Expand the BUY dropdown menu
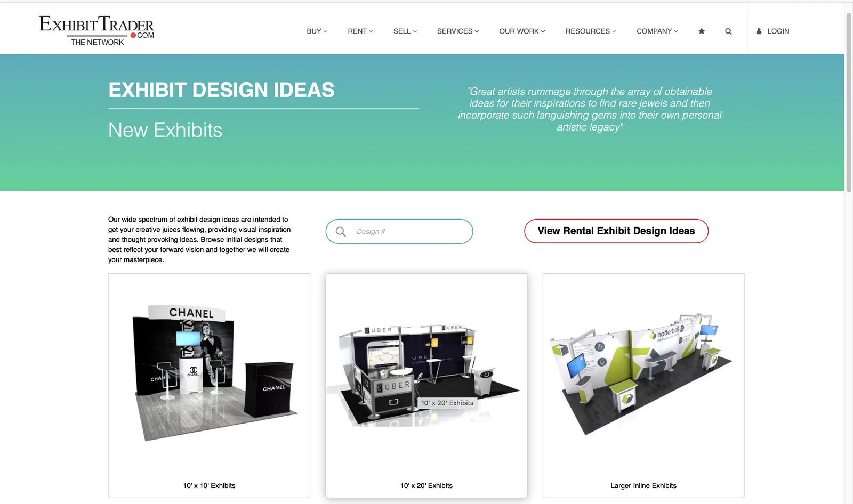The width and height of the screenshot is (853, 504). (317, 31)
